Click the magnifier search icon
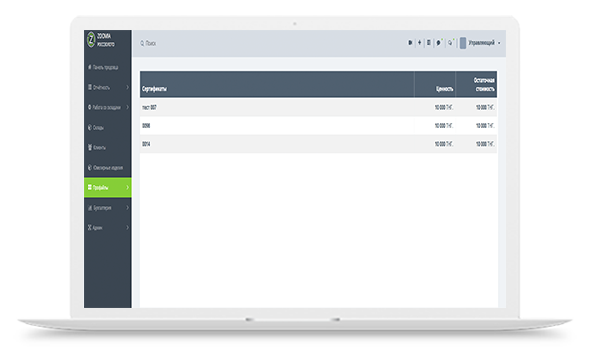 click(x=142, y=43)
